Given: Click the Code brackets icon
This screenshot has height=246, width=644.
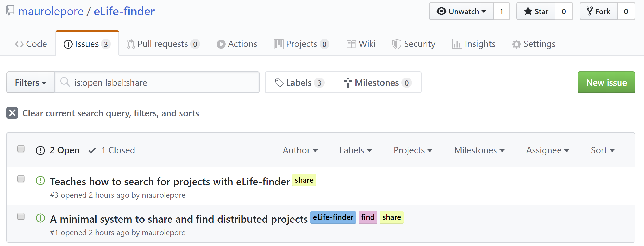Looking at the screenshot, I should [19, 44].
